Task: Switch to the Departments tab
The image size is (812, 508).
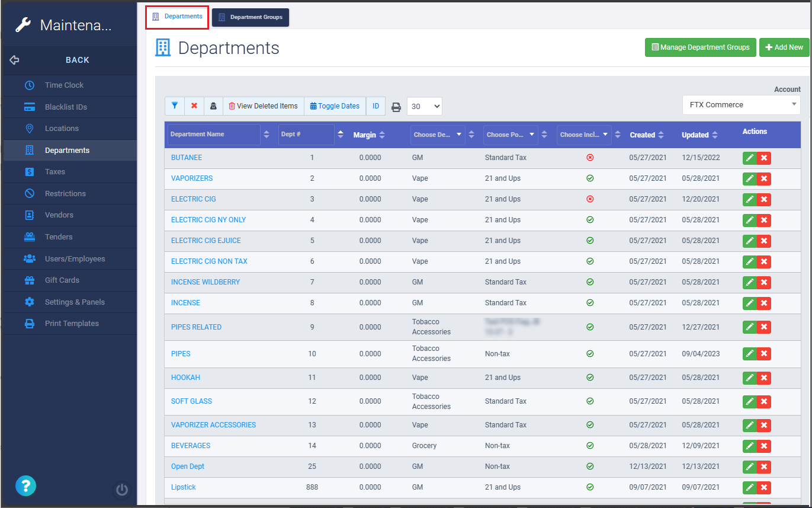Action: point(177,17)
